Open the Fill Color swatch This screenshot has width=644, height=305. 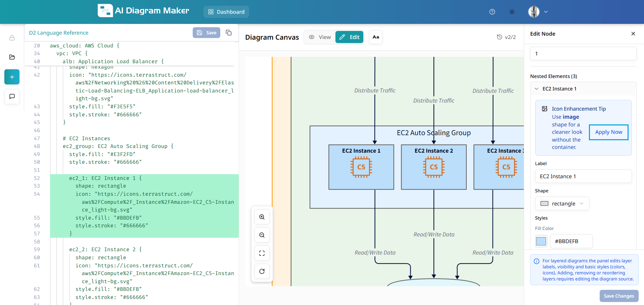(541, 241)
